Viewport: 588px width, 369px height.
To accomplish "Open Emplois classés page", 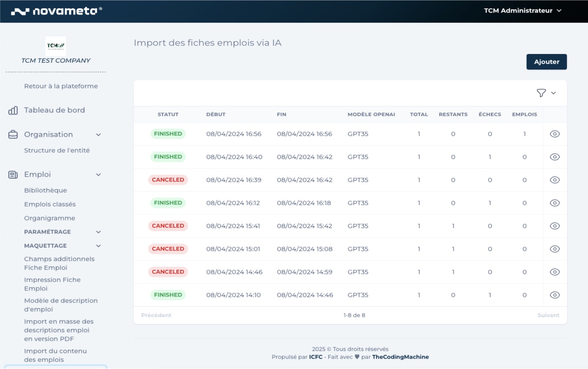I will click(x=50, y=204).
